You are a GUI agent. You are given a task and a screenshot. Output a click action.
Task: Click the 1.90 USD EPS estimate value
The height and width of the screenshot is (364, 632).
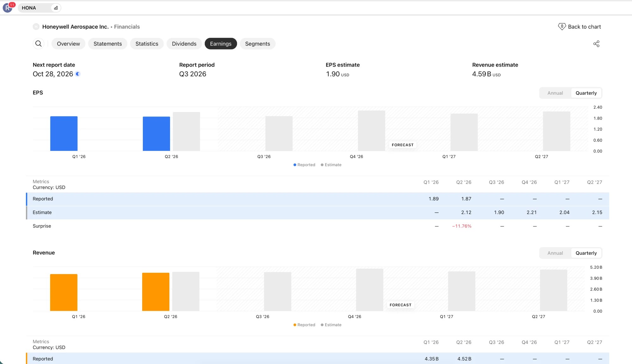pos(337,74)
